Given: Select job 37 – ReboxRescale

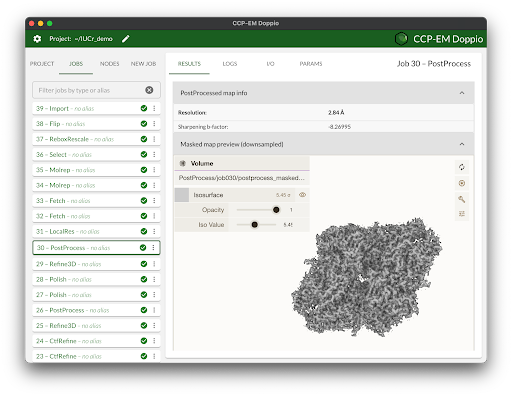Looking at the screenshot, I should coord(96,139).
